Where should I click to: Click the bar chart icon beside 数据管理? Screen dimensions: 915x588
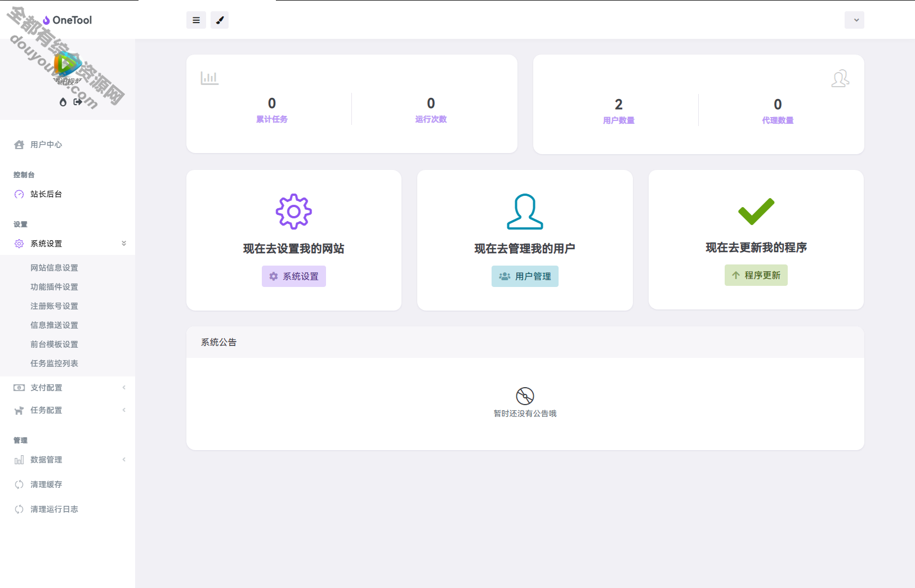tap(19, 460)
